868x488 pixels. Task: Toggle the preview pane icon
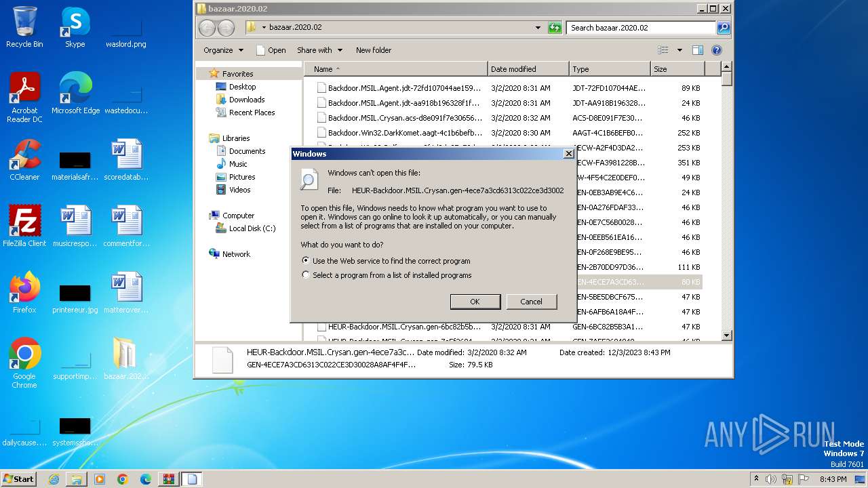(698, 50)
